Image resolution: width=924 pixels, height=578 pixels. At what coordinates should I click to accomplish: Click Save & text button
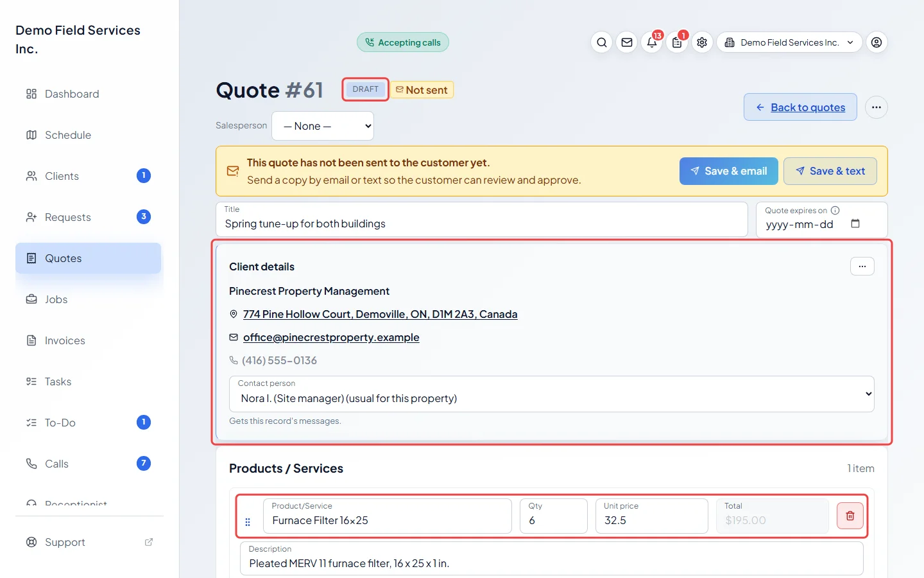tap(830, 171)
